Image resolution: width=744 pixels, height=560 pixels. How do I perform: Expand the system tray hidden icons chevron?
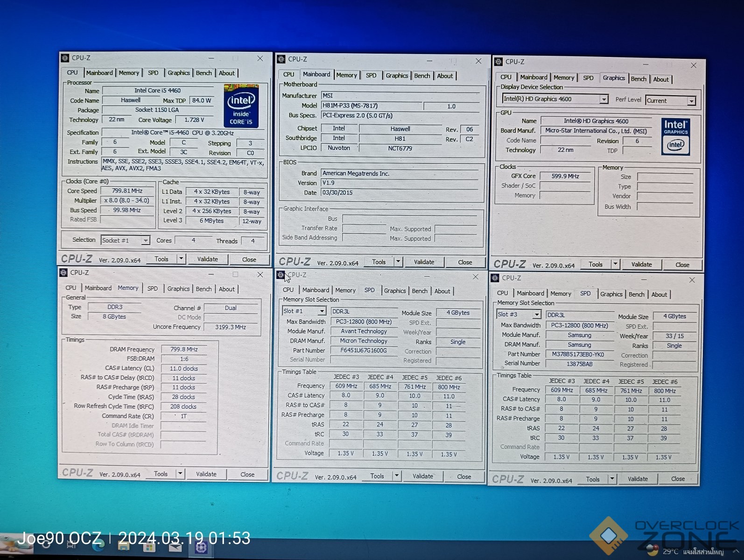tap(736, 552)
